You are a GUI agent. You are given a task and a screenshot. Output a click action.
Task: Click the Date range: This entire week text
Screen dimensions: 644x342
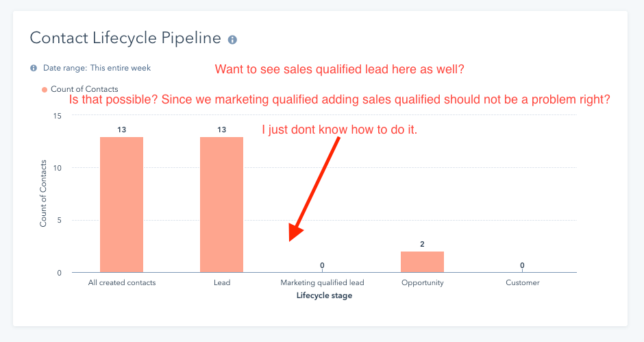click(97, 69)
